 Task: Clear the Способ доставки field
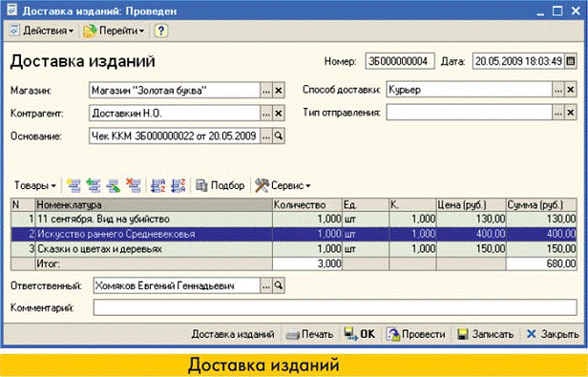point(571,90)
